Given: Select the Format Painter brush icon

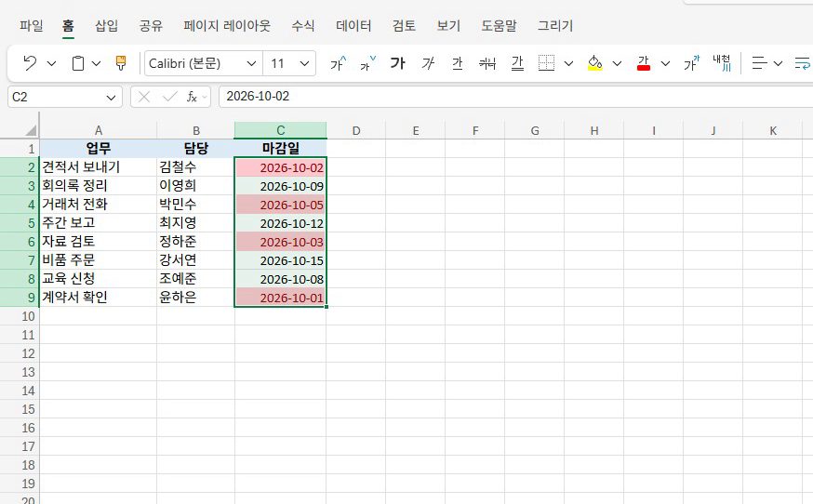Looking at the screenshot, I should click(121, 63).
